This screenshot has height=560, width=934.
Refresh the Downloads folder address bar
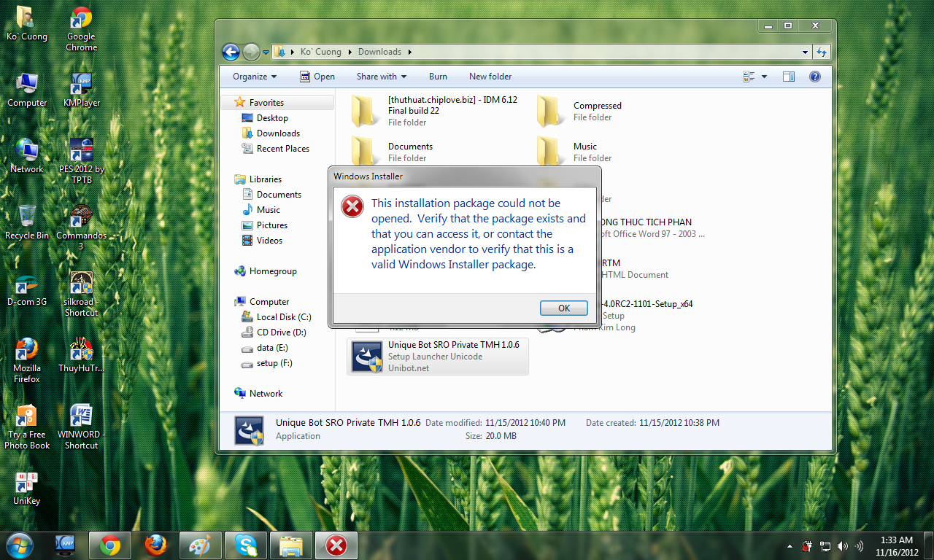[822, 52]
